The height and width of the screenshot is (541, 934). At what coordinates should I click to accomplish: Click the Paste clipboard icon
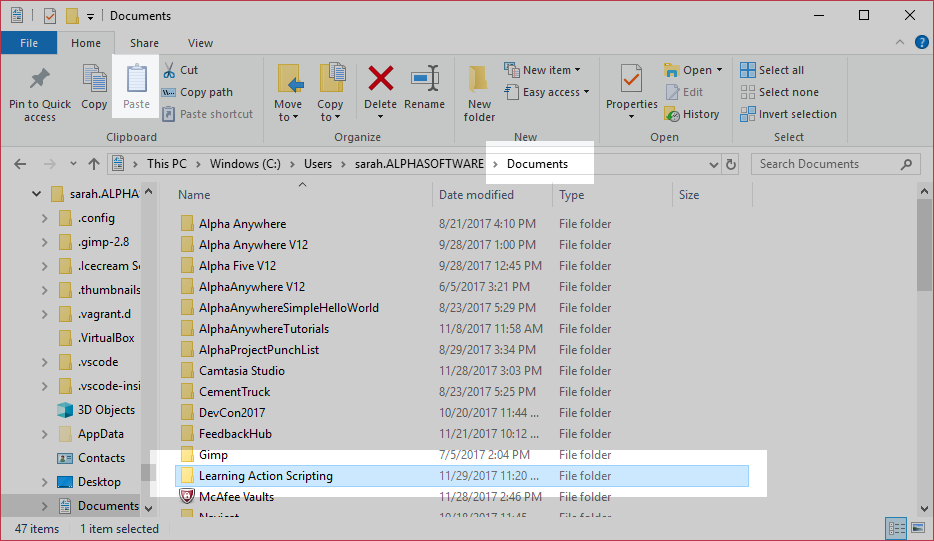[x=136, y=79]
